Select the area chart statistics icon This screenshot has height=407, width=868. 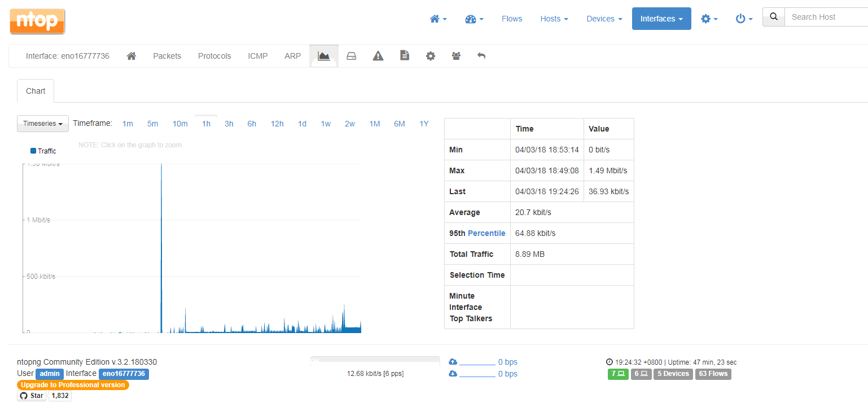[324, 56]
